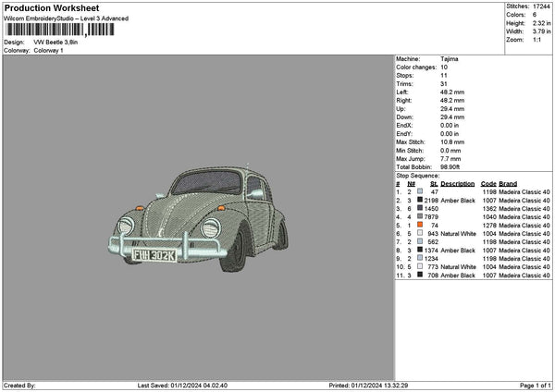Select the Stitches count 17244

pyautogui.click(x=541, y=8)
